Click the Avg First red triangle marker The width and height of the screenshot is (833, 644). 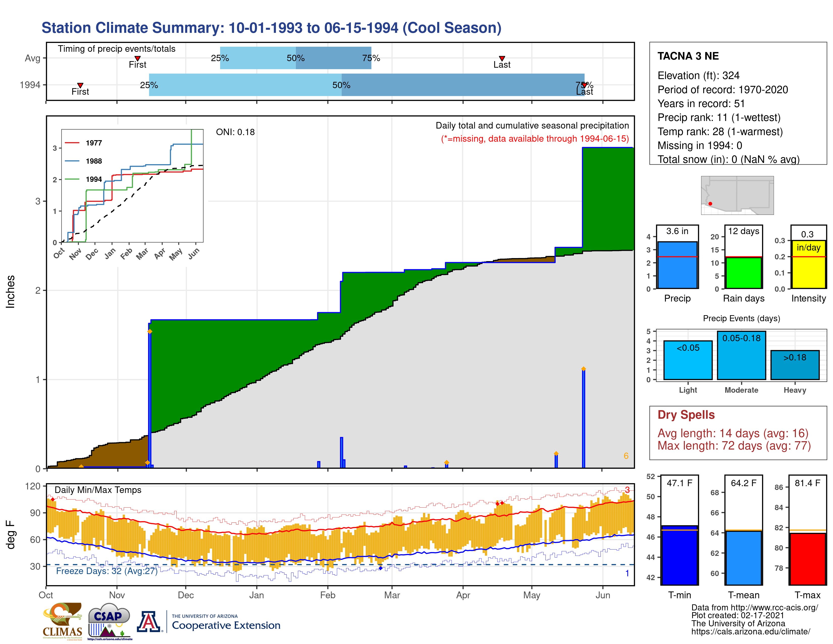[138, 58]
